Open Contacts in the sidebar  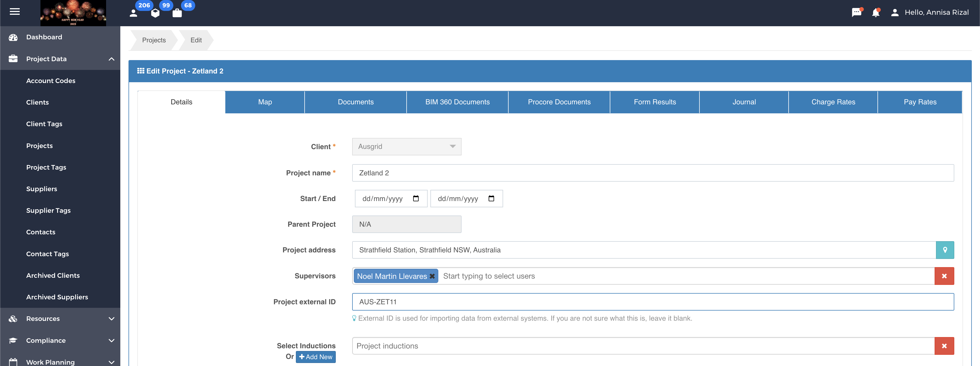[41, 232]
